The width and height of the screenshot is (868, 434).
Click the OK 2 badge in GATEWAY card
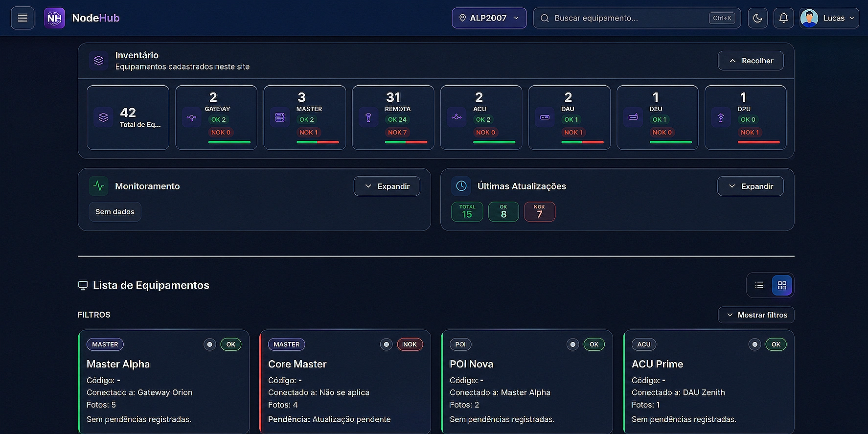[219, 119]
